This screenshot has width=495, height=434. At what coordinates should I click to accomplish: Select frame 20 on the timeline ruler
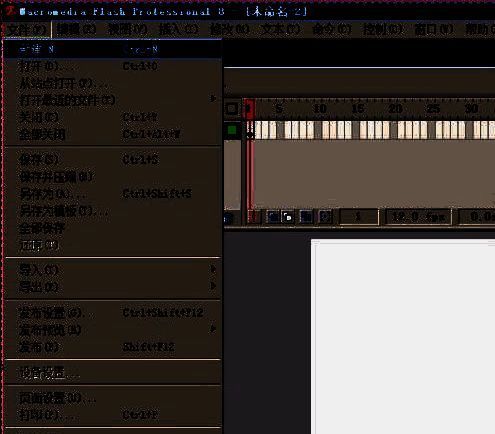(395, 109)
